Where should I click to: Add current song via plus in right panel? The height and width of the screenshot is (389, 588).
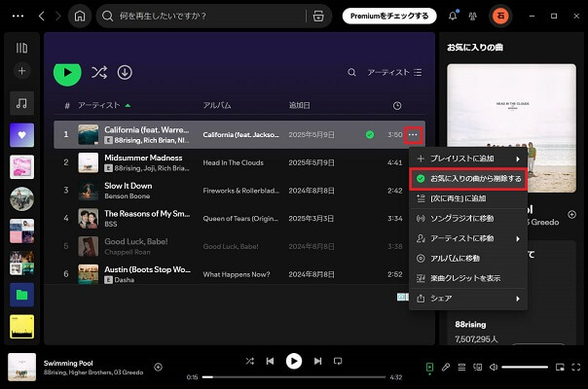click(x=571, y=214)
